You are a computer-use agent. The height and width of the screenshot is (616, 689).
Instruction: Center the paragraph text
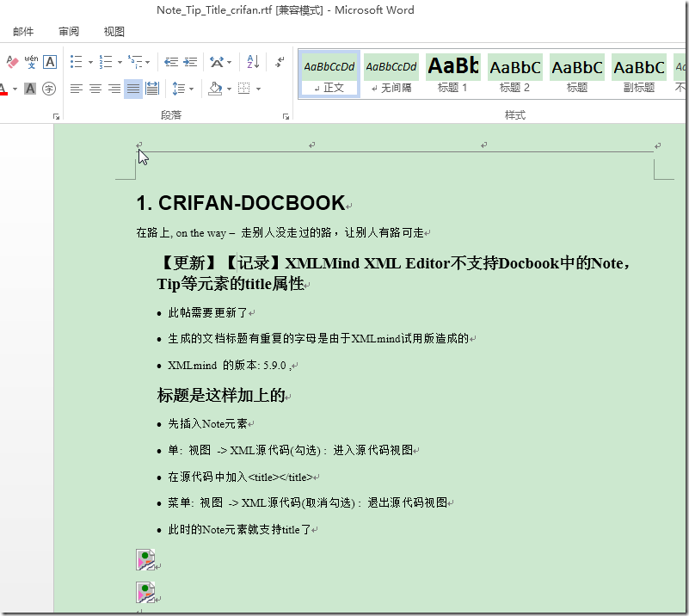pos(95,89)
